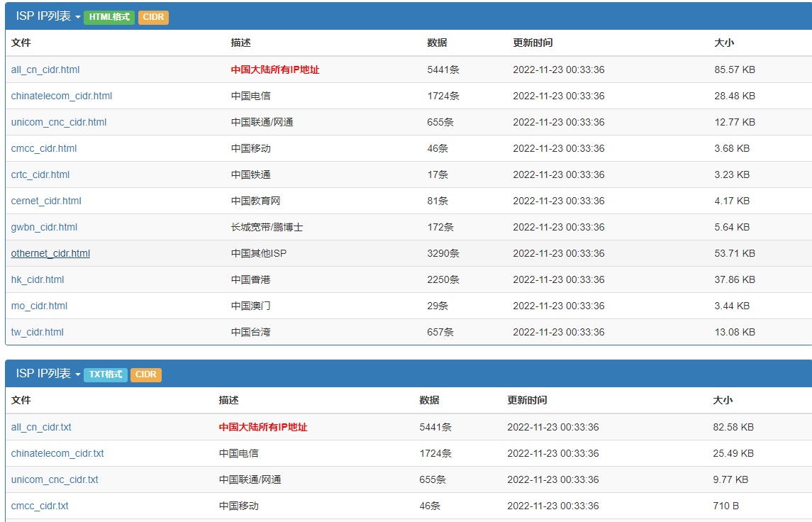Open hk_cidr.html link
Screen dimensions: 812x522
[38, 279]
